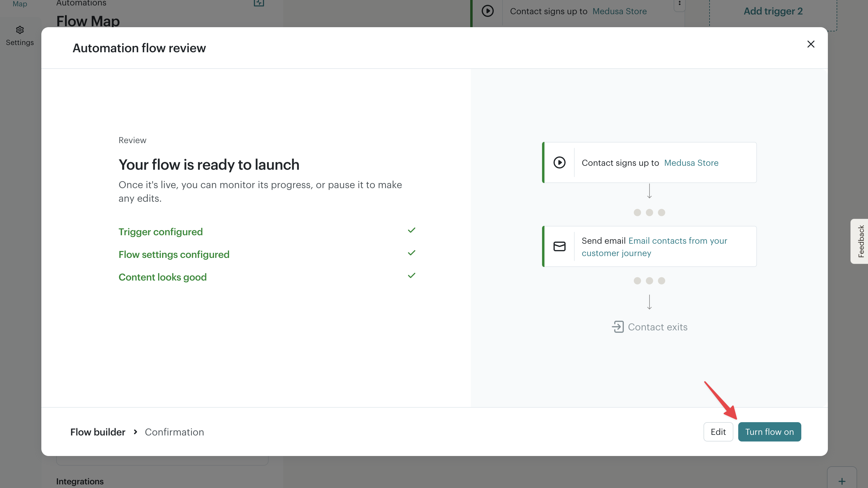Click the play trigger icon on the signup card
868x488 pixels.
pyautogui.click(x=560, y=162)
